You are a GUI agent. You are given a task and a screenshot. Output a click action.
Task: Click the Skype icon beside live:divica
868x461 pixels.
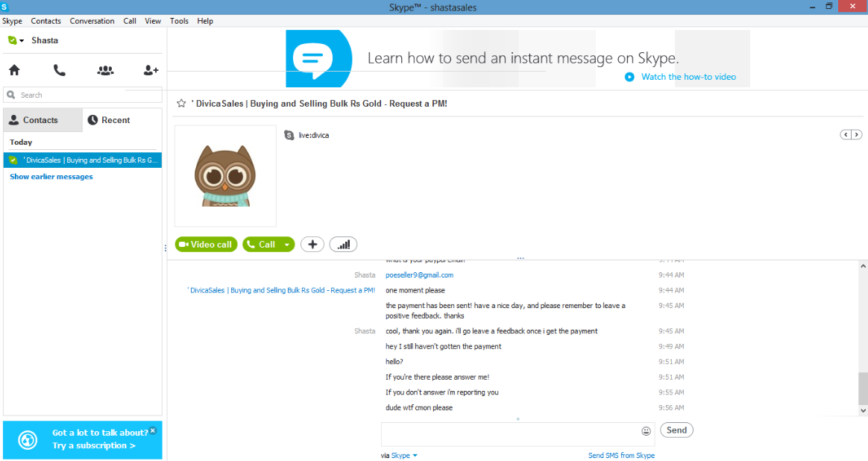pos(289,135)
